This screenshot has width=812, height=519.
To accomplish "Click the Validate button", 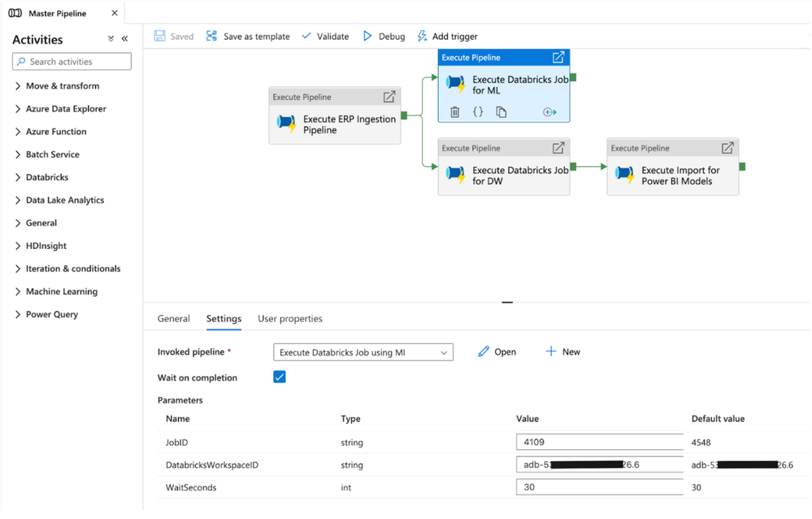I will point(325,36).
